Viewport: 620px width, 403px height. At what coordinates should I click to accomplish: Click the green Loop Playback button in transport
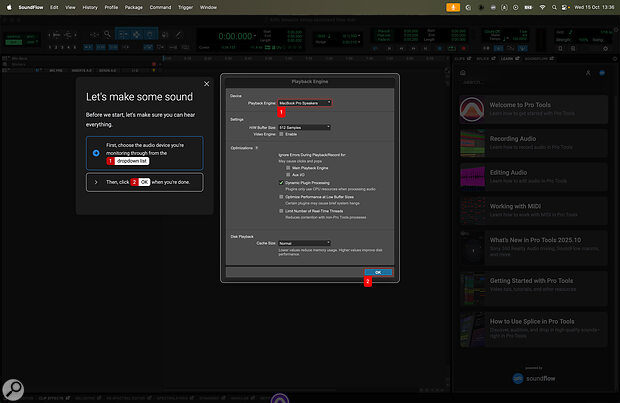click(x=452, y=48)
